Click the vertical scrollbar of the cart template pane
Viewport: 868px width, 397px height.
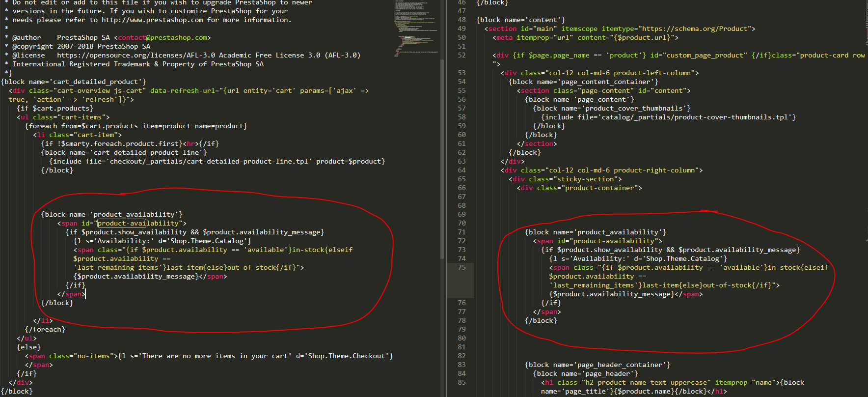[442, 159]
